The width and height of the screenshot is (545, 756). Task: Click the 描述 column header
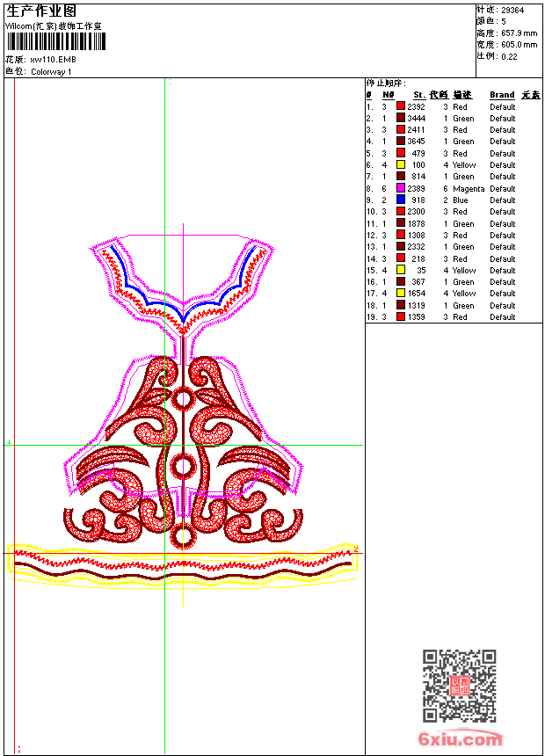(x=462, y=95)
